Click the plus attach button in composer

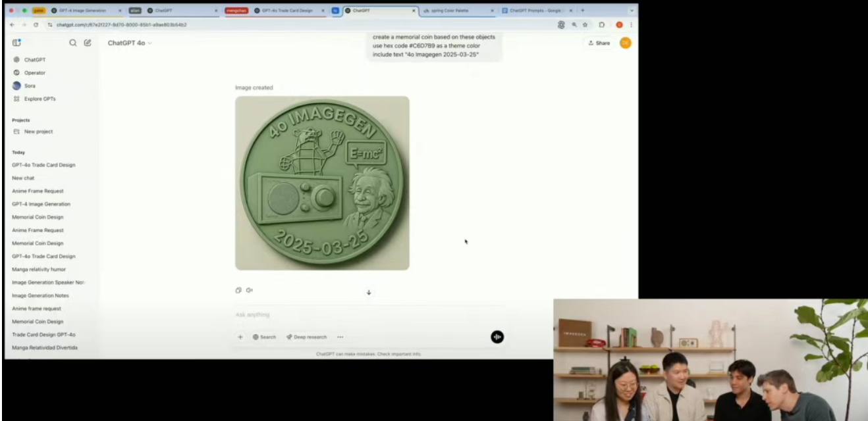click(240, 337)
